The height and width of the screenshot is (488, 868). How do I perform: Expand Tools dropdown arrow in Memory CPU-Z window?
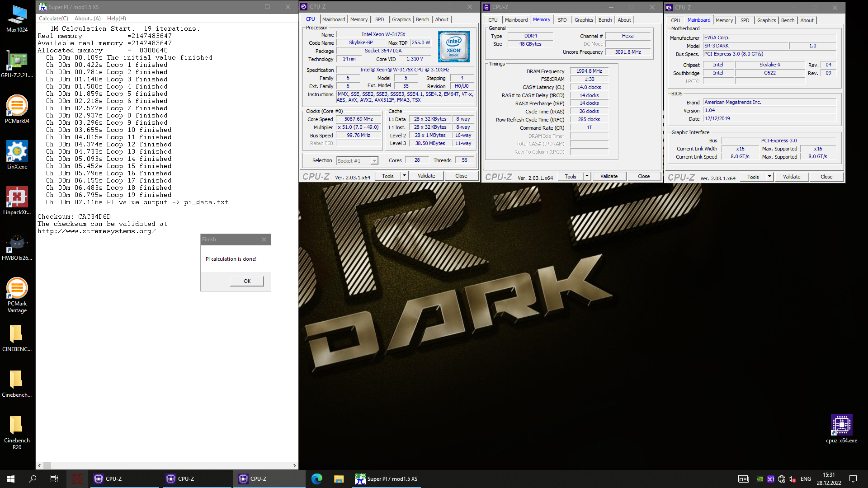tap(587, 176)
